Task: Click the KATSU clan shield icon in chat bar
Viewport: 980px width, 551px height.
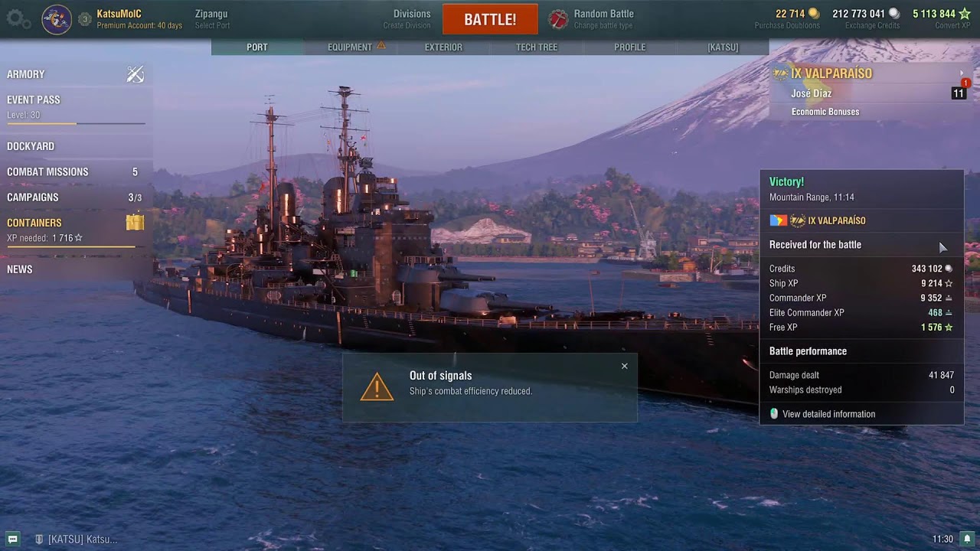Action: pos(39,539)
